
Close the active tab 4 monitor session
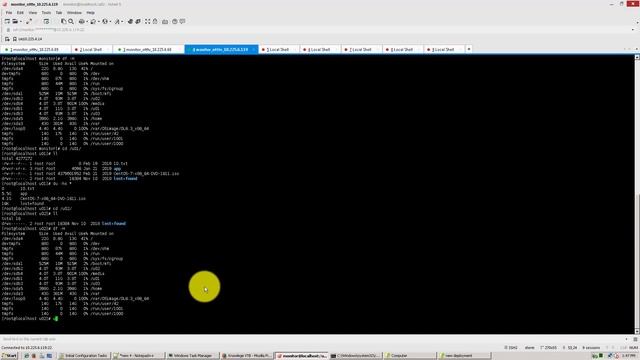(x=253, y=49)
